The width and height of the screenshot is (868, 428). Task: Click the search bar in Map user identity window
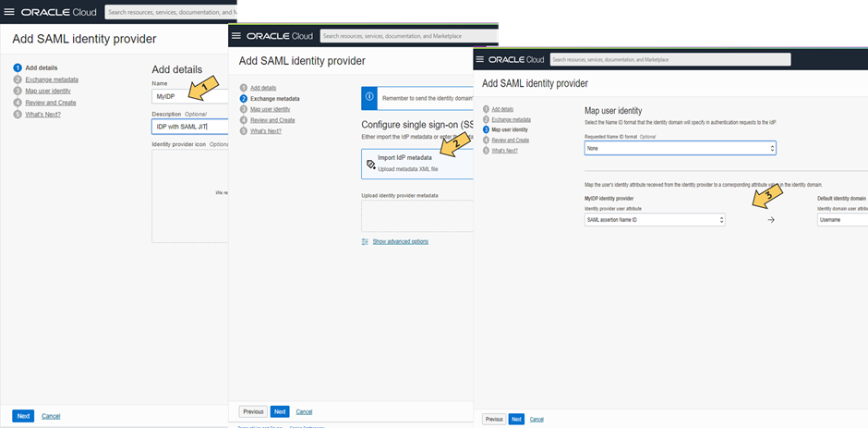pyautogui.click(x=670, y=59)
